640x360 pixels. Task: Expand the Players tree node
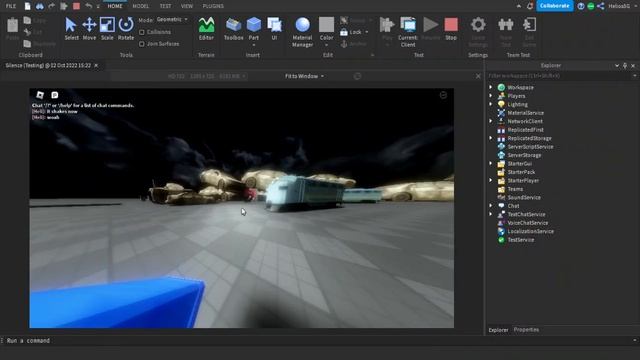(491, 96)
